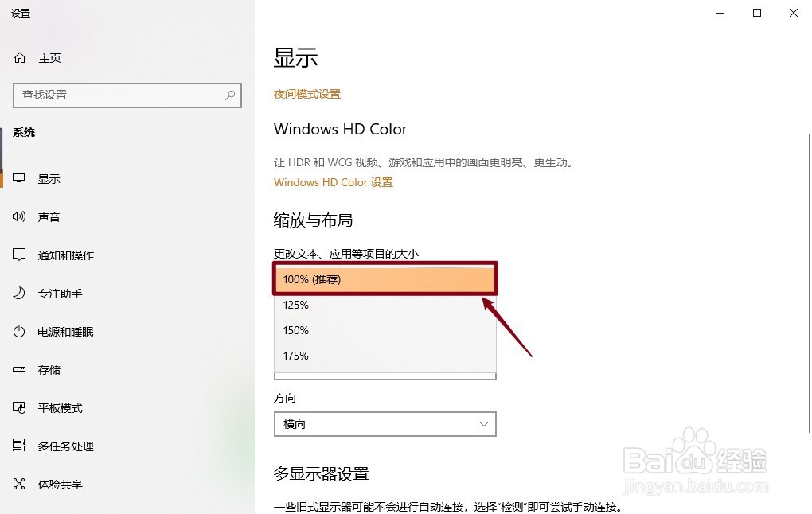The width and height of the screenshot is (812, 514).
Task: Click Shared experiences icon
Action: tap(20, 485)
